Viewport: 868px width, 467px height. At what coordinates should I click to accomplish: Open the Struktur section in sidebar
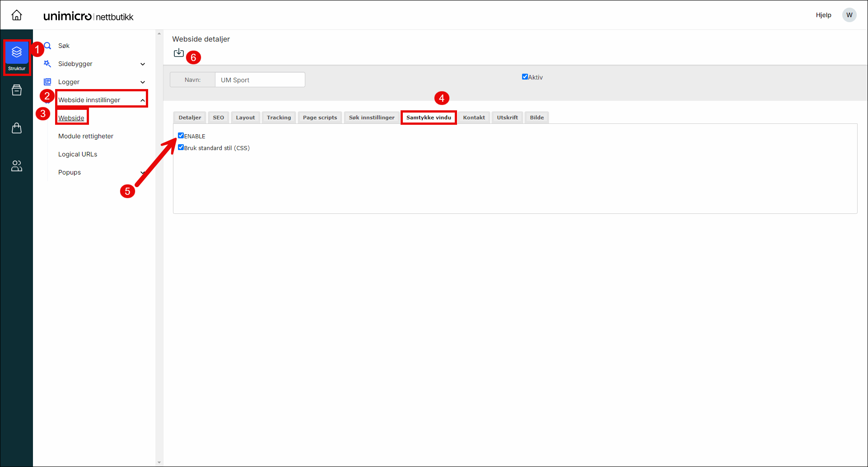[x=17, y=57]
